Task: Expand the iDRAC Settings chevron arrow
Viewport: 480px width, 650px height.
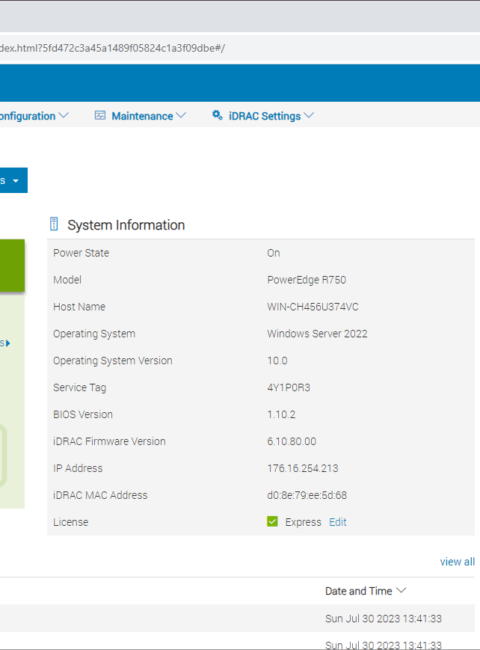Action: [309, 115]
